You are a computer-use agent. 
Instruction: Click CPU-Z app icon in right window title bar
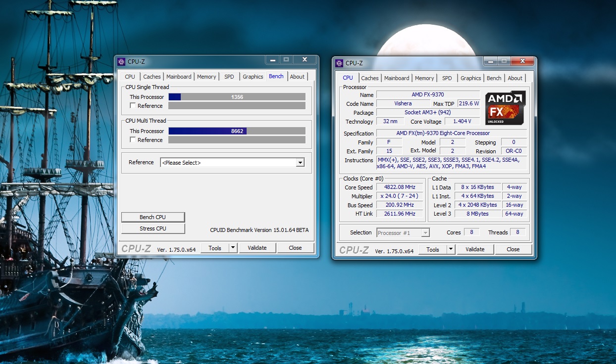pos(339,63)
